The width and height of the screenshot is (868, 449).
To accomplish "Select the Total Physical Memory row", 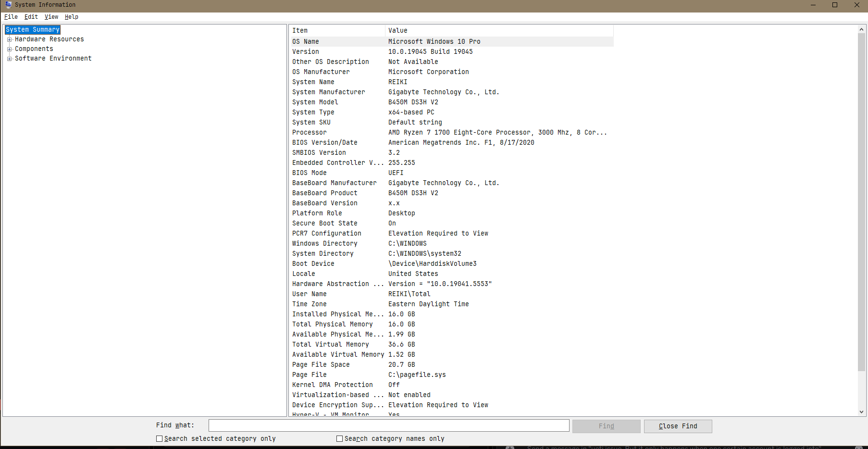I will coord(451,324).
